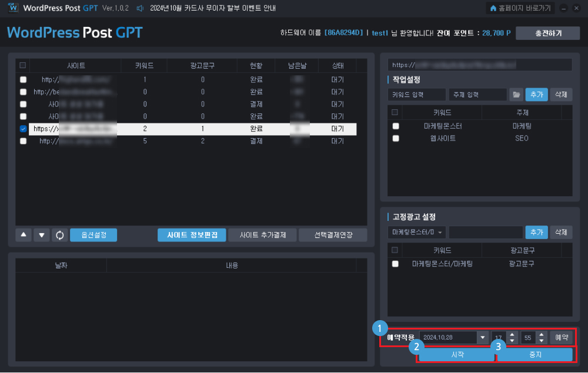Click the 홈페이지 바로가기 home icon

tap(493, 8)
